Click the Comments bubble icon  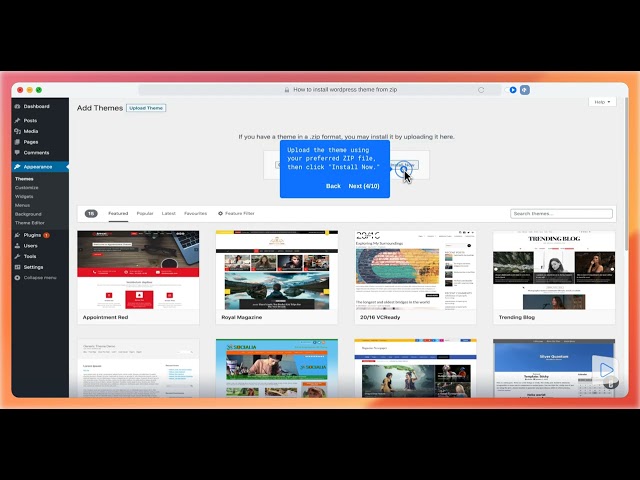click(17, 153)
